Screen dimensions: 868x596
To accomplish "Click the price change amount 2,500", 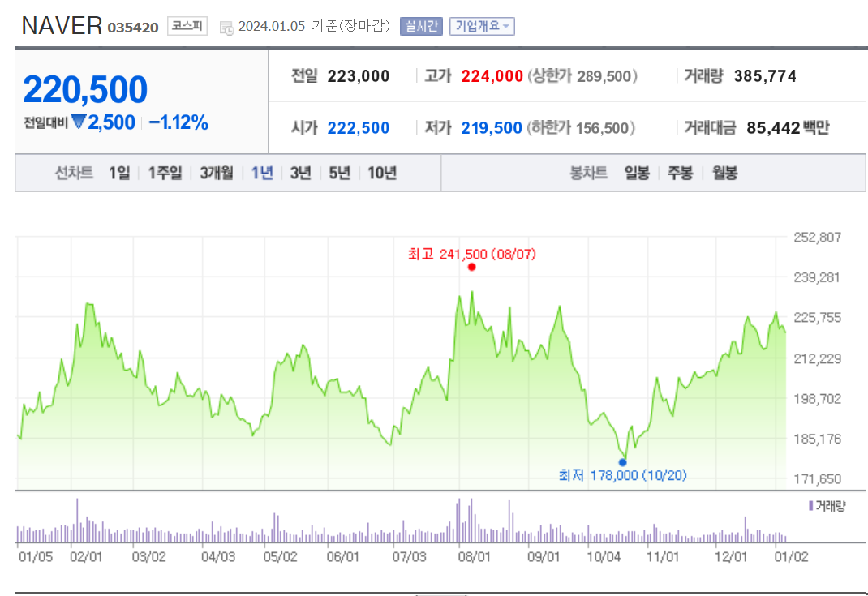I will point(111,122).
